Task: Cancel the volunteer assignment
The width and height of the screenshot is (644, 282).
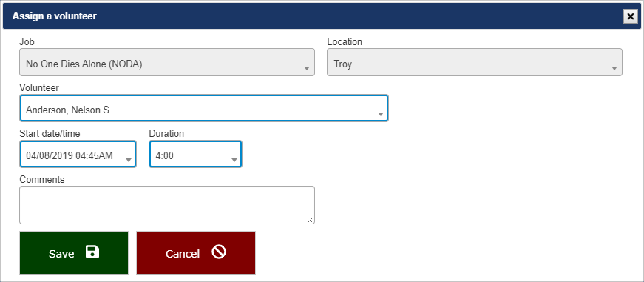Action: pos(196,253)
